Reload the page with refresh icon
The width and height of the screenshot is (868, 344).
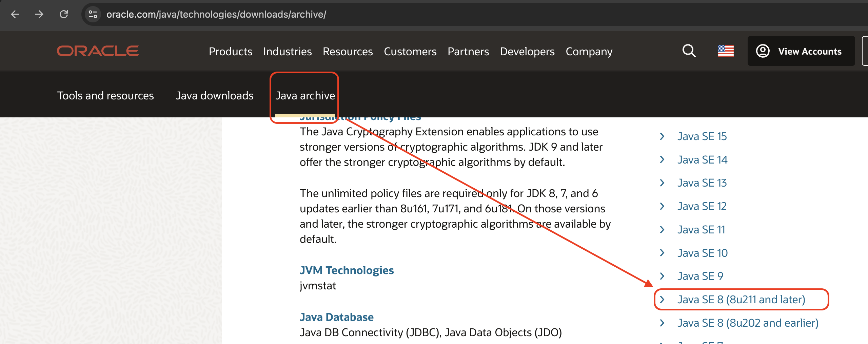(64, 14)
